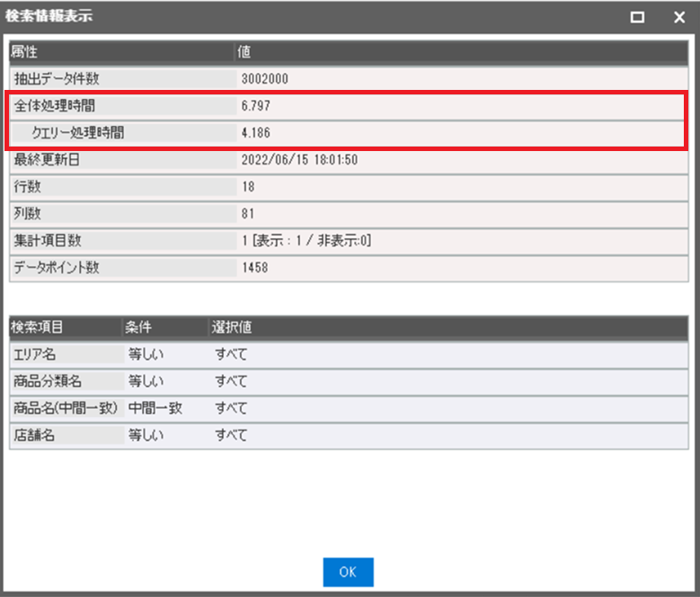Click the 集計項目数 value cell
Viewport: 700px width, 597px height.
click(x=306, y=241)
